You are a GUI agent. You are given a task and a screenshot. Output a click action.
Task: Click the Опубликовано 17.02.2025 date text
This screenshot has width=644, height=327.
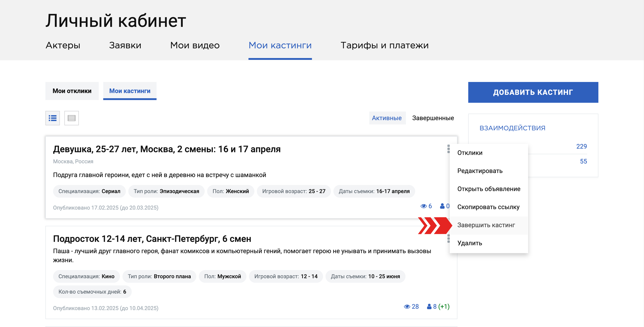pyautogui.click(x=105, y=208)
